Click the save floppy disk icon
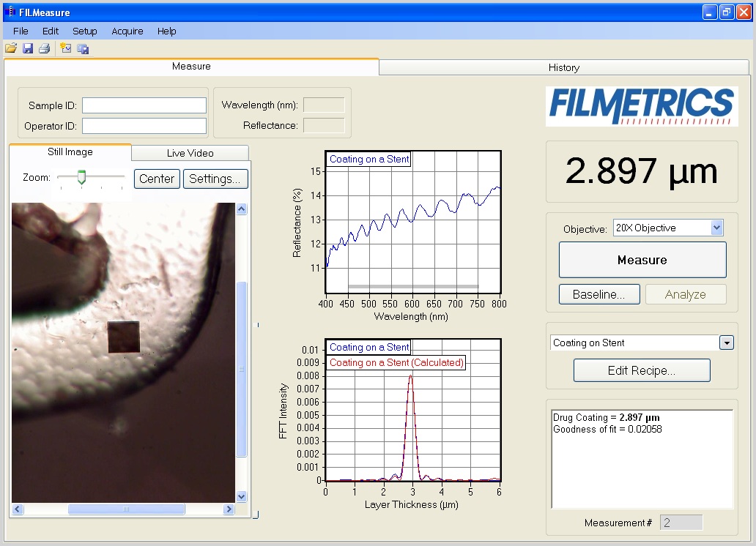Screen dimensions: 756x546 28,48
